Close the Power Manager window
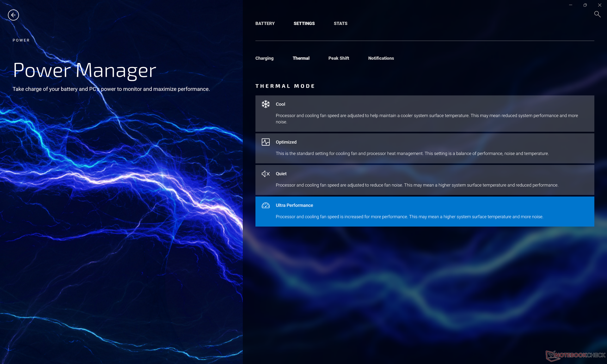The image size is (607, 364). coord(599,5)
